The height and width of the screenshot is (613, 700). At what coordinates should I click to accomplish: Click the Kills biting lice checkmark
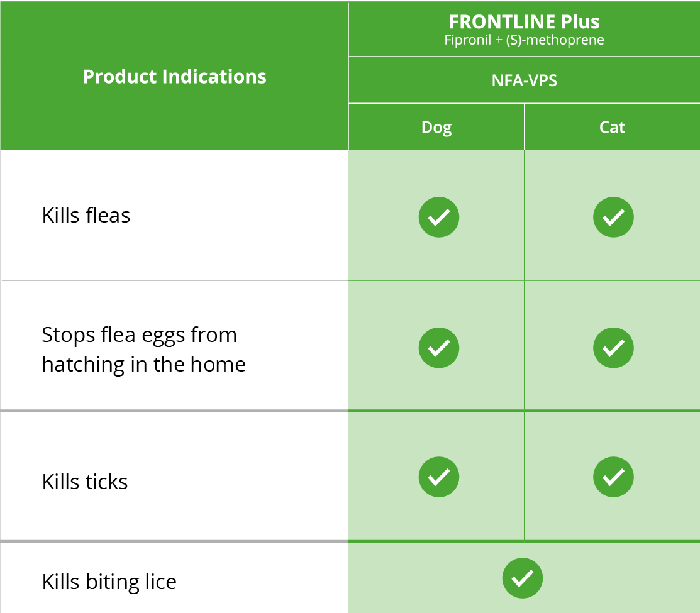[523, 578]
